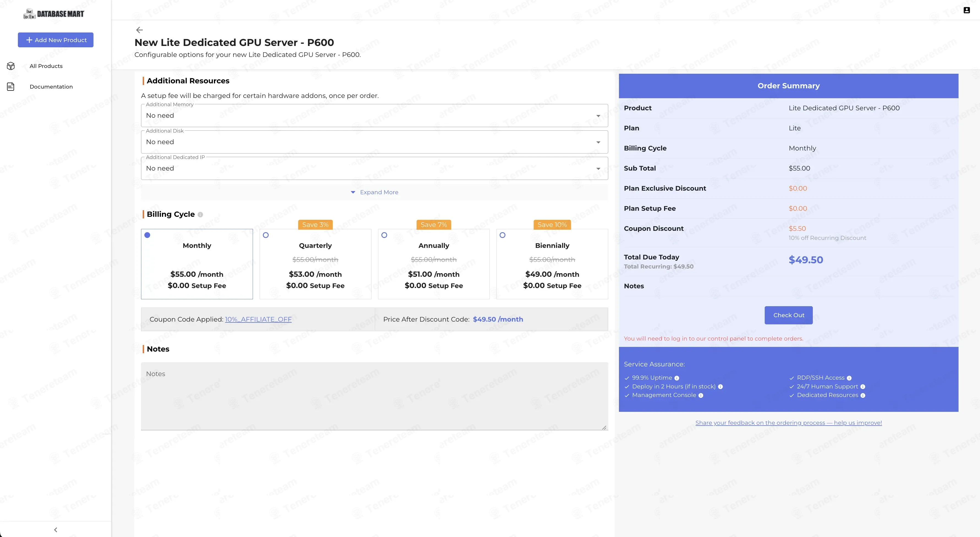Click the $49.50 /month discounted price
The height and width of the screenshot is (537, 980).
coord(498,319)
